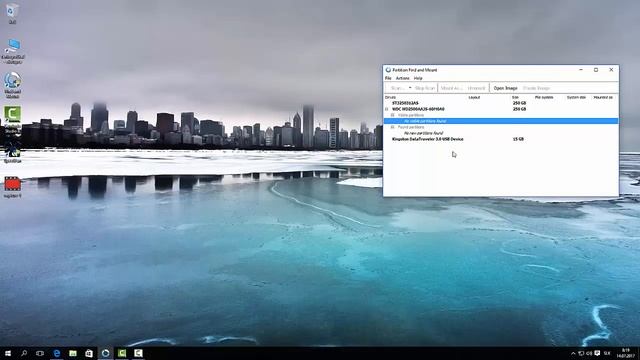
Task: Click the 15 GB size of Kingston drive
Action: 518,139
